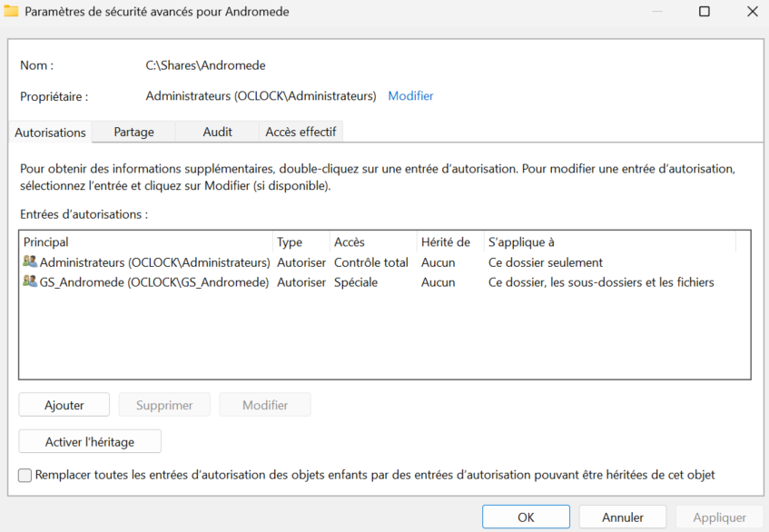Select the Administrateurs permission entry row

click(x=154, y=262)
